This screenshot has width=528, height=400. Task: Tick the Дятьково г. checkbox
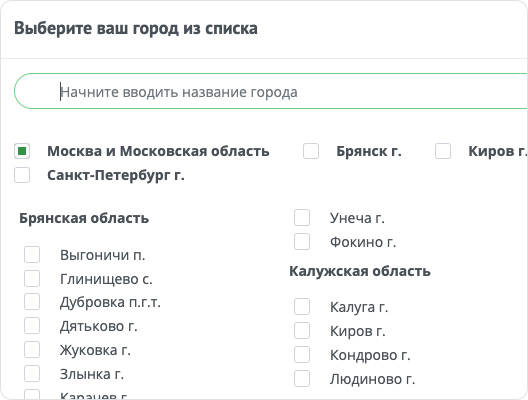pyautogui.click(x=32, y=326)
